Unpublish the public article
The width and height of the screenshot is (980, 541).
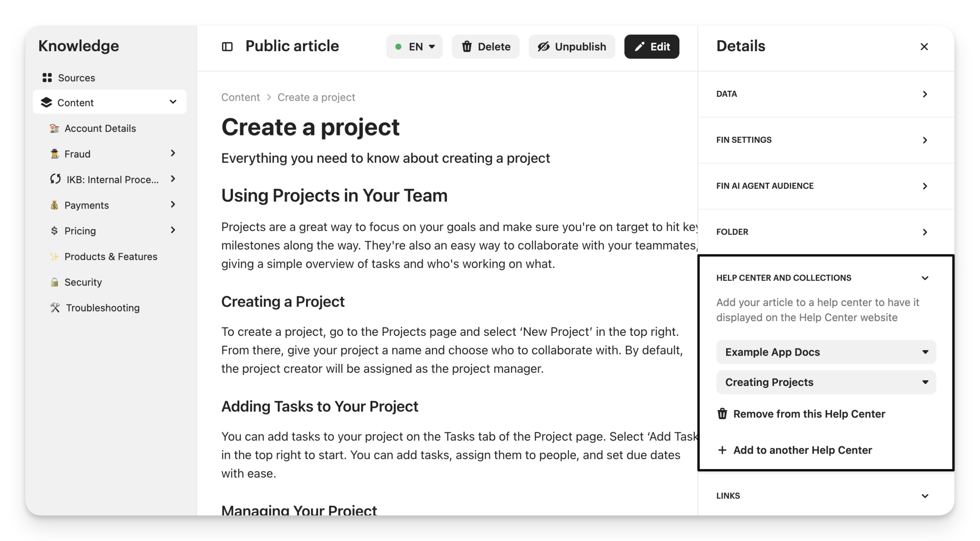coord(572,47)
